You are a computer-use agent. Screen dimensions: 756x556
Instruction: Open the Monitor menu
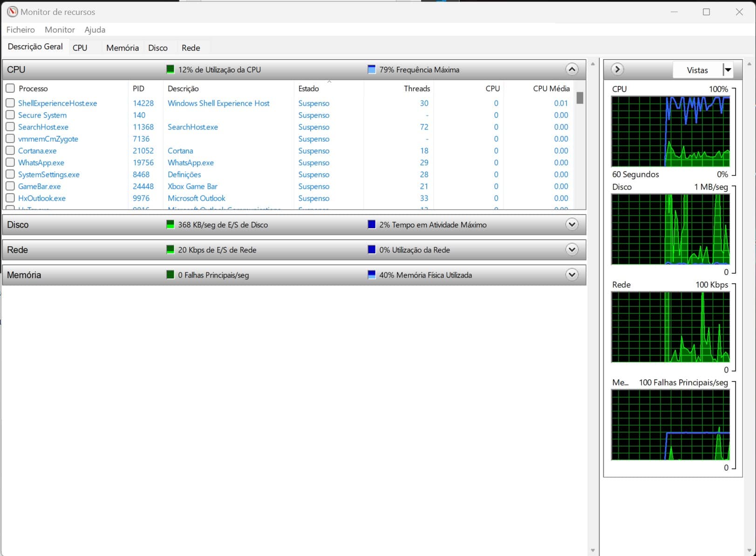tap(60, 29)
